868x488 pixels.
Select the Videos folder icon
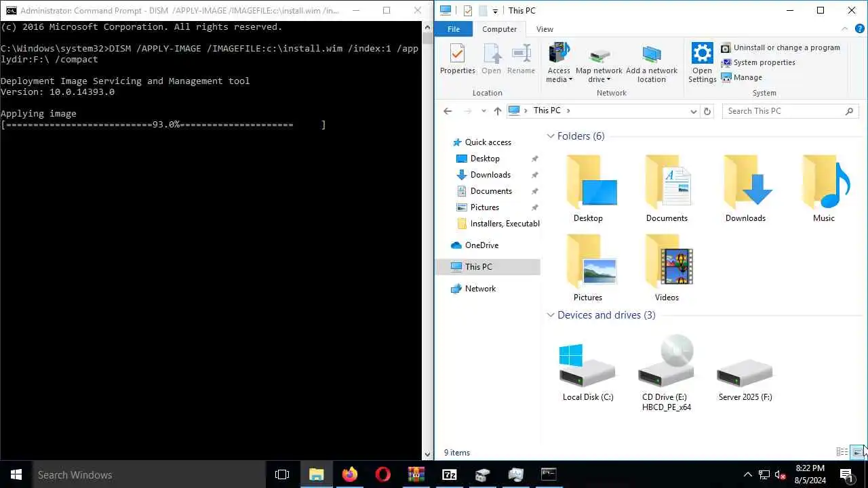pos(667,268)
